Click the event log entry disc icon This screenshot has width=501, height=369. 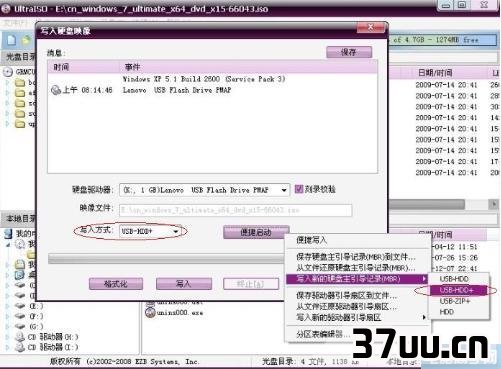(x=55, y=90)
